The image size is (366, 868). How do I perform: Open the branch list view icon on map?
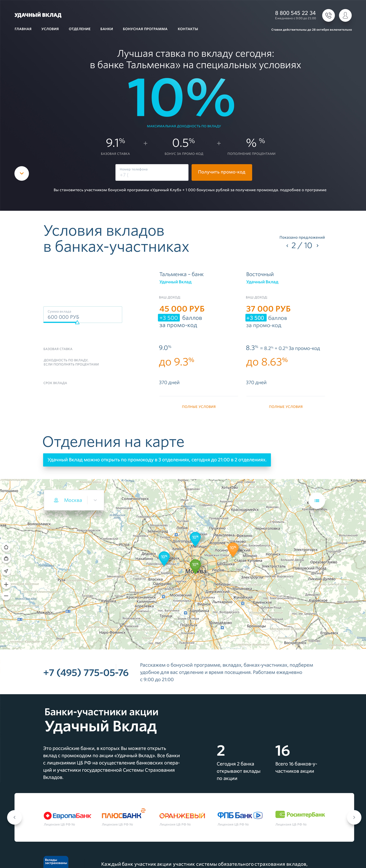(x=317, y=501)
